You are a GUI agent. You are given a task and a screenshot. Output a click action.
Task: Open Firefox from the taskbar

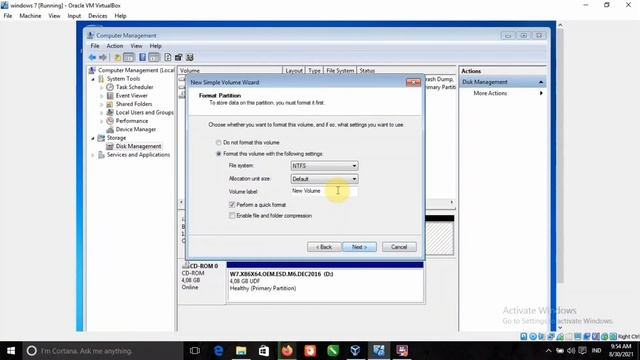(x=287, y=351)
